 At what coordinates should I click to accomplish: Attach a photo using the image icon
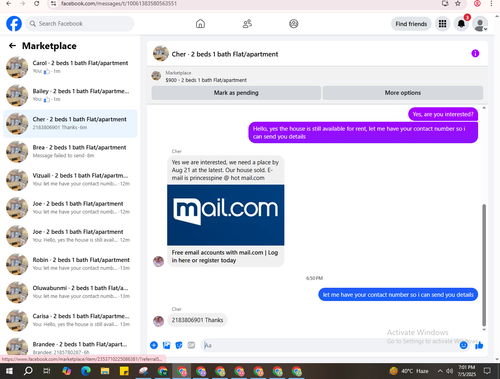coord(166,345)
